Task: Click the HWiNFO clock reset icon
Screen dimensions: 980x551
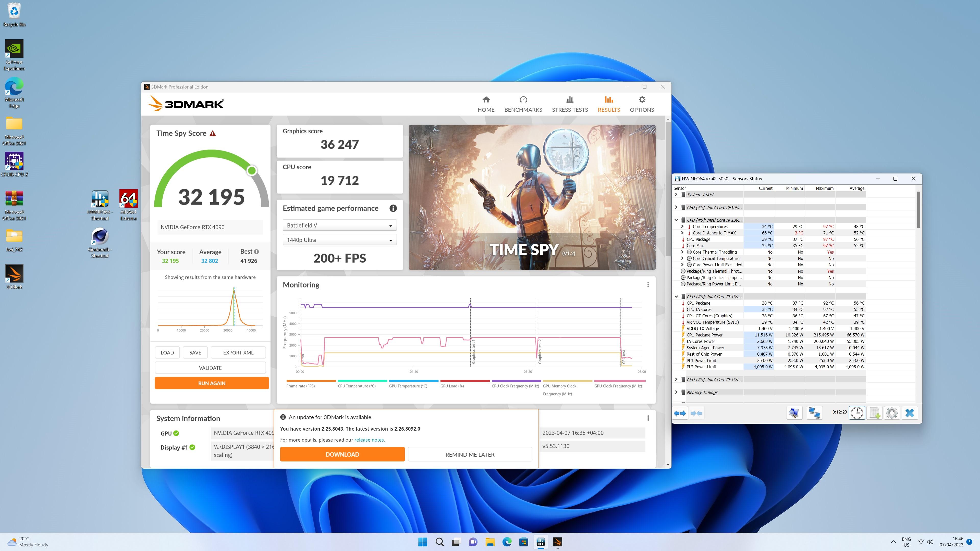Action: click(857, 412)
